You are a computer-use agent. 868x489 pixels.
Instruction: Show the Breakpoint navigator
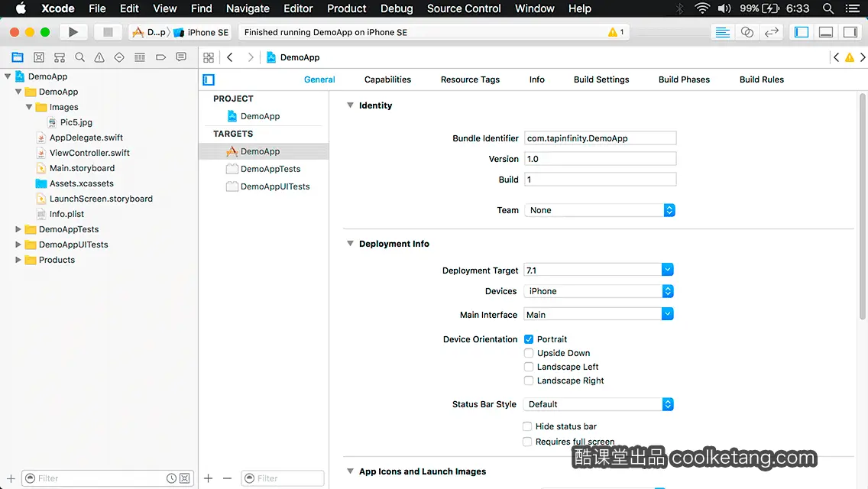click(x=160, y=57)
